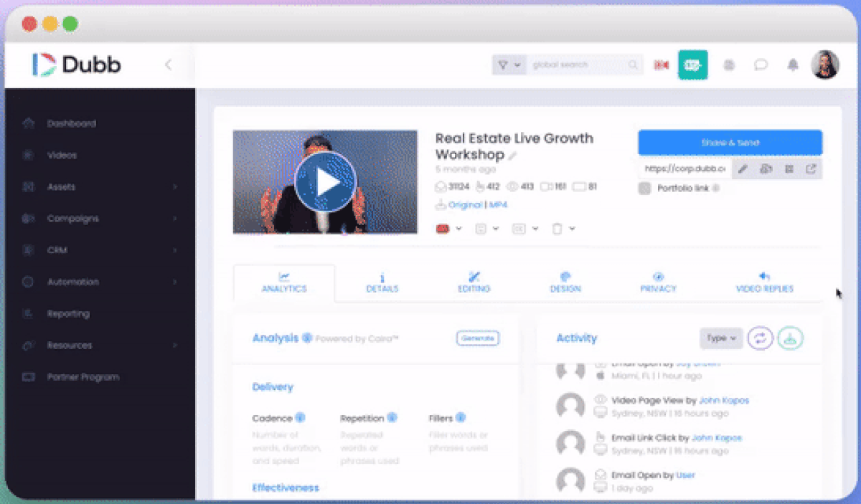
Task: Expand the Assets submenu arrow
Action: (176, 187)
